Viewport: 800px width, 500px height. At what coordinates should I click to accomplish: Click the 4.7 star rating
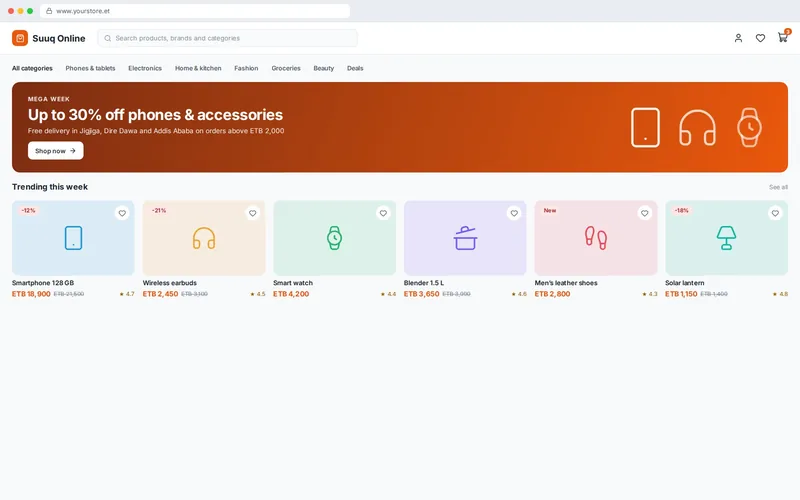pos(127,294)
